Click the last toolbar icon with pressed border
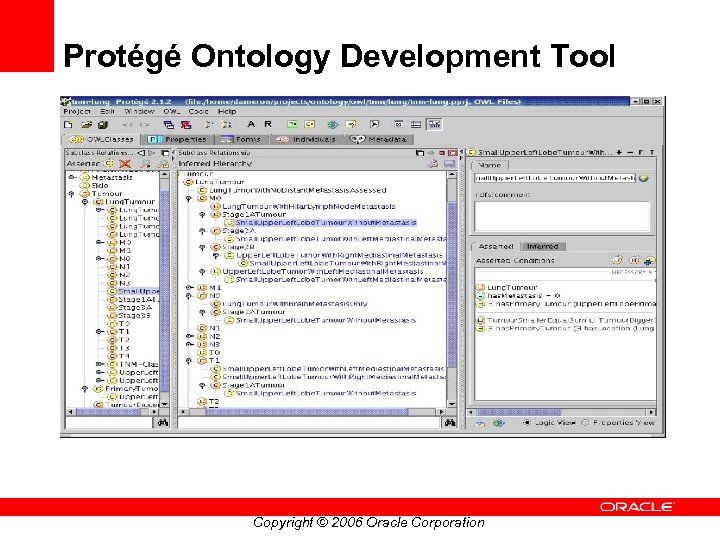The image size is (720, 540). click(434, 124)
